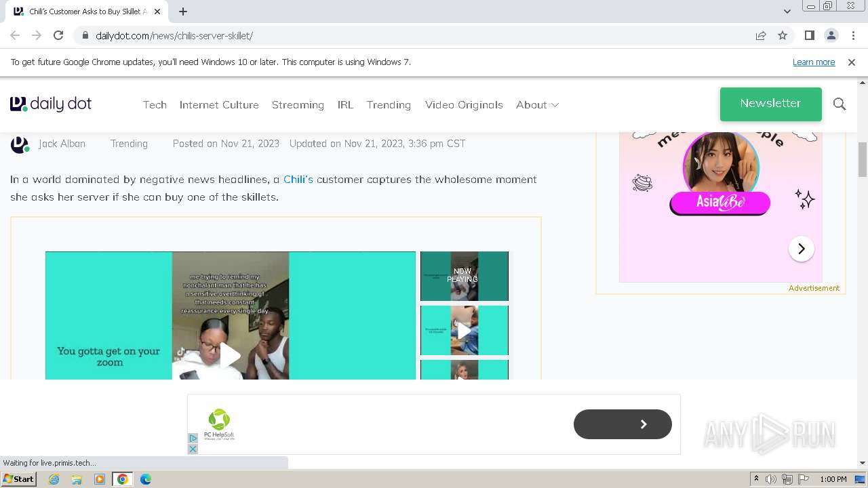
Task: Open the File Explorer taskbar icon
Action: [x=77, y=479]
